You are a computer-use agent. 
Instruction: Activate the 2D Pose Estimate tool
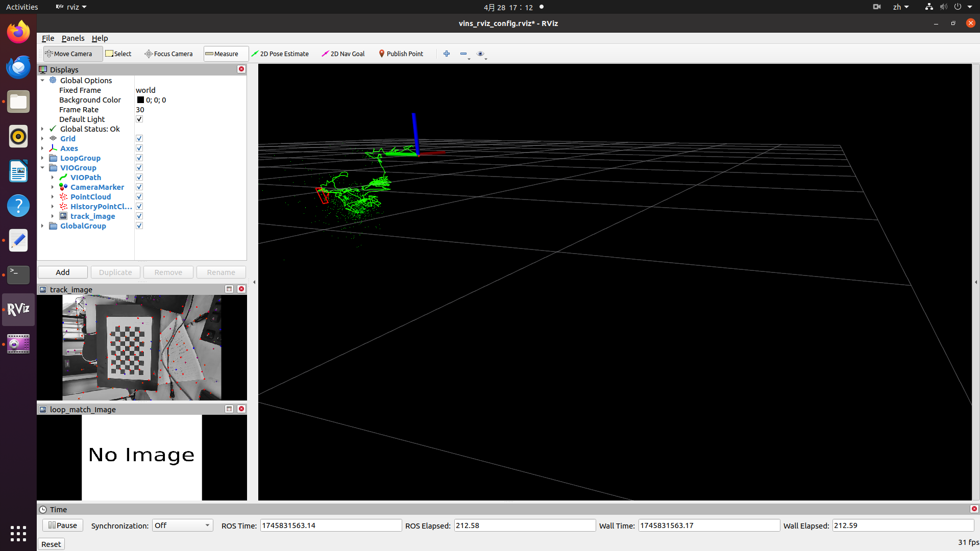pyautogui.click(x=280, y=54)
